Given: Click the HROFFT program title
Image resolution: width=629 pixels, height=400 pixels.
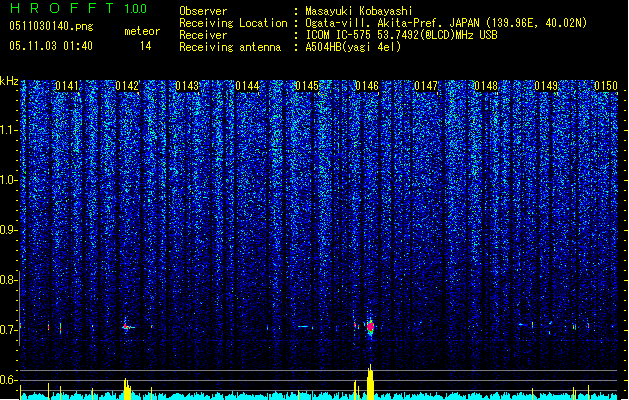Looking at the screenshot, I should click(62, 8).
